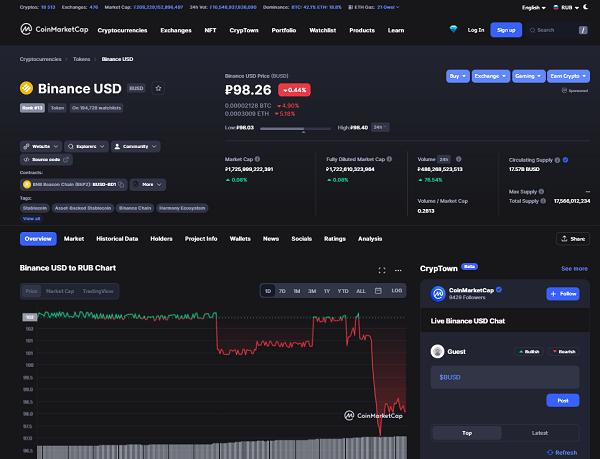The image size is (600, 459).
Task: Open Buy dropdown button
Action: coord(458,76)
